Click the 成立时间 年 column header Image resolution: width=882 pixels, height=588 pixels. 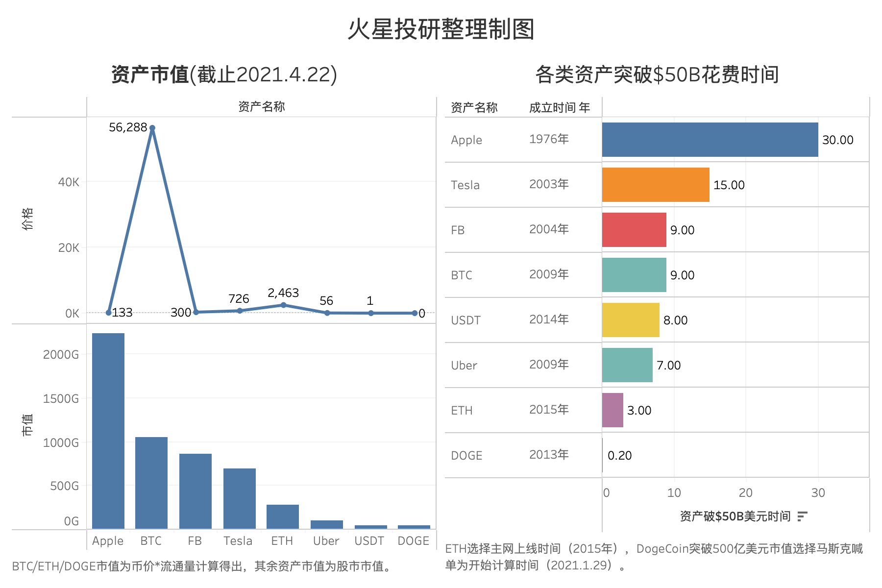point(560,108)
